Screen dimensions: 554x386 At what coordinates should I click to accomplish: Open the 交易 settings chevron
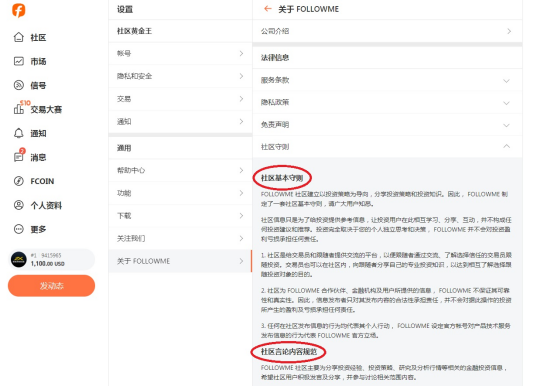(x=241, y=99)
